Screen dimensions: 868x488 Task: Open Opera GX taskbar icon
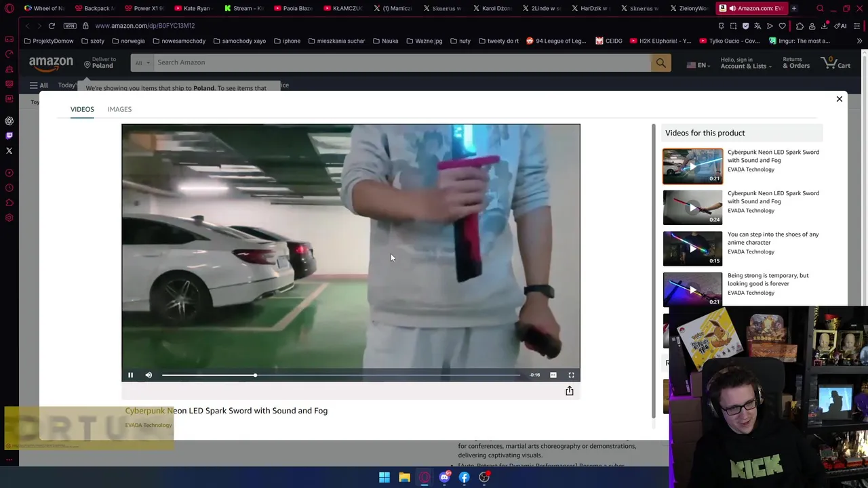pos(425,477)
